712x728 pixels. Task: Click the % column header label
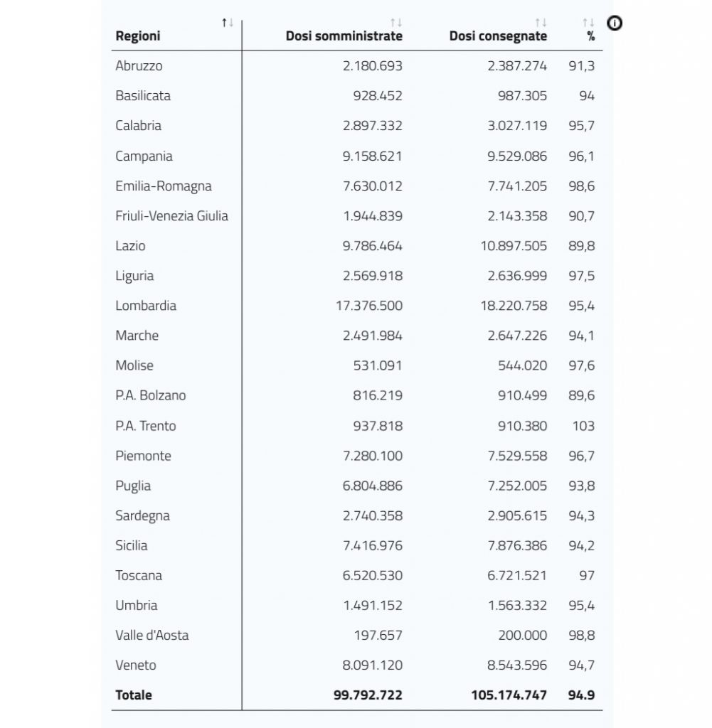click(590, 36)
